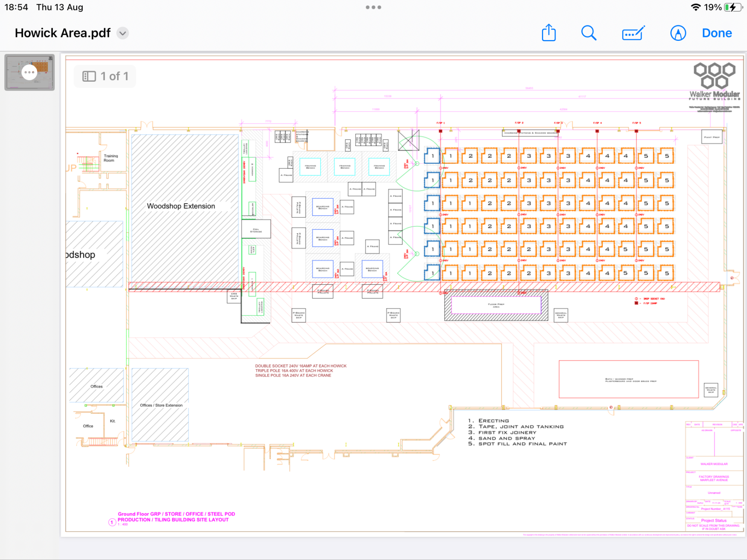Image resolution: width=747 pixels, height=560 pixels.
Task: Tap the Training Room label
Action: tap(110, 158)
